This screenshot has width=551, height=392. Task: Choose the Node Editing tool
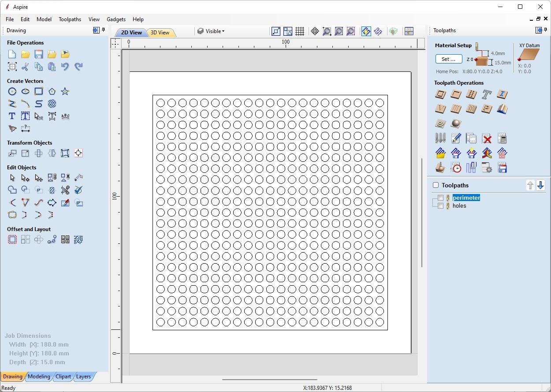25,178
